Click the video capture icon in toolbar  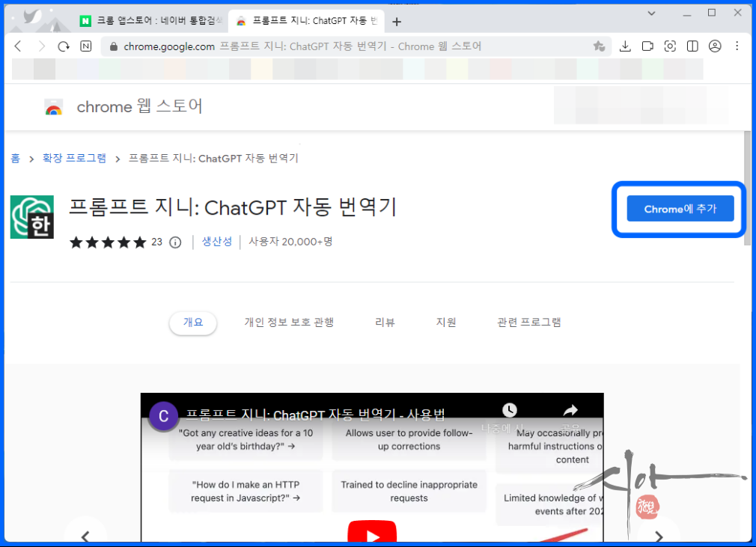[x=647, y=46]
